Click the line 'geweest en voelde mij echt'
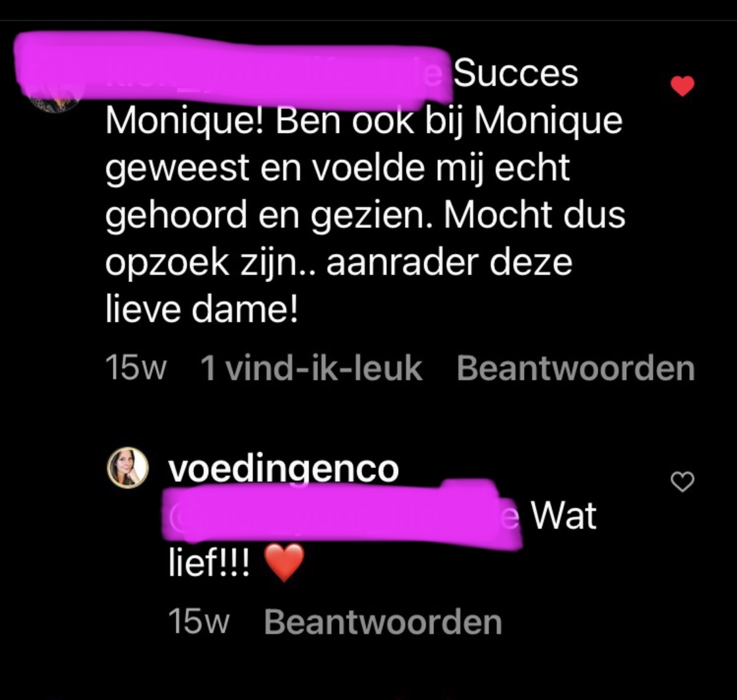The width and height of the screenshot is (737, 700). (x=338, y=169)
